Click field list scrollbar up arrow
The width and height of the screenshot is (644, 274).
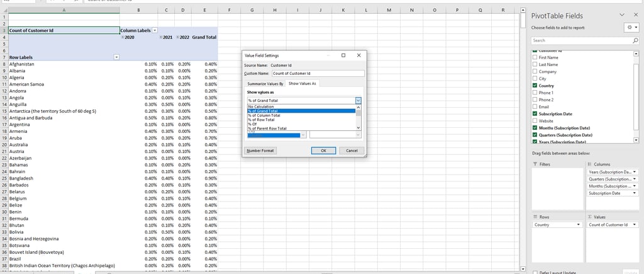coord(636,53)
